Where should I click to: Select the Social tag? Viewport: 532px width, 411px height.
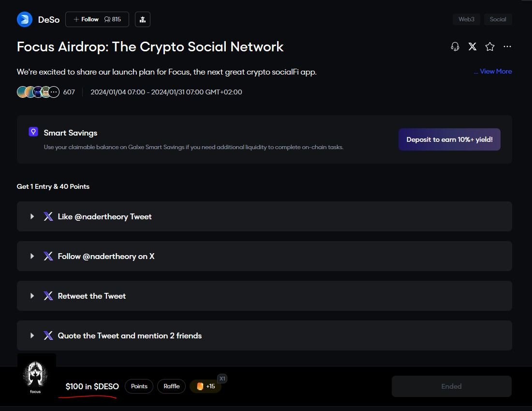tap(498, 19)
